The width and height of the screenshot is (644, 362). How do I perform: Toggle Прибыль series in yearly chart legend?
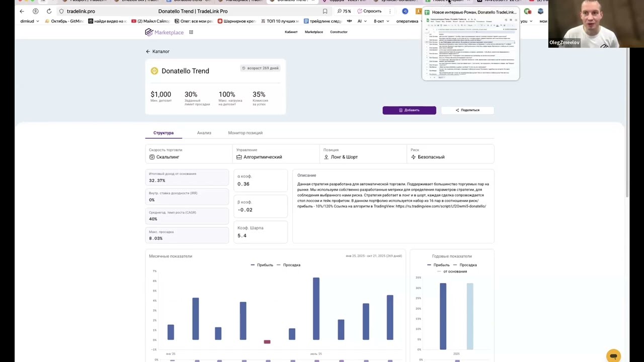click(x=438, y=265)
